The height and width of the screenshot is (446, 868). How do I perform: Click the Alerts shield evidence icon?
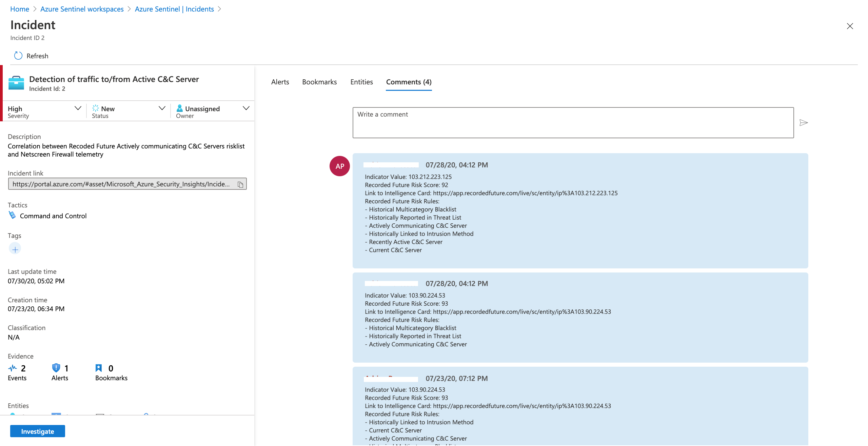(x=56, y=368)
